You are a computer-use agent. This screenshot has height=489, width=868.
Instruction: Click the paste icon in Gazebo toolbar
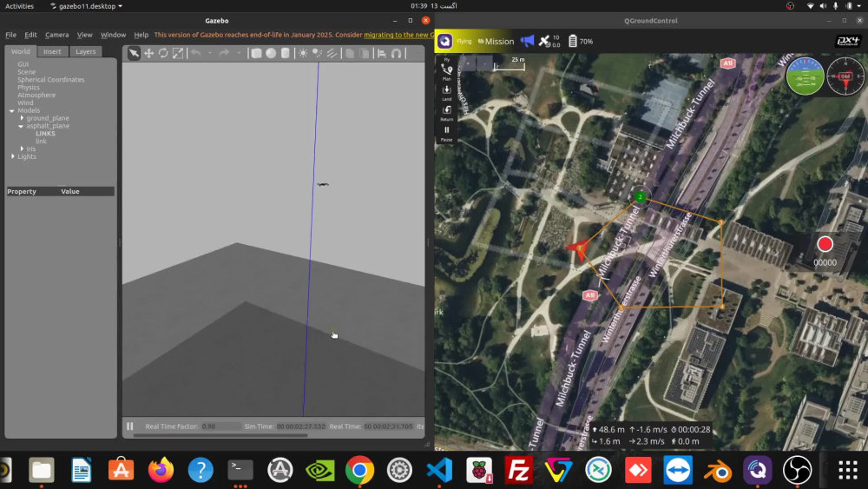365,53
